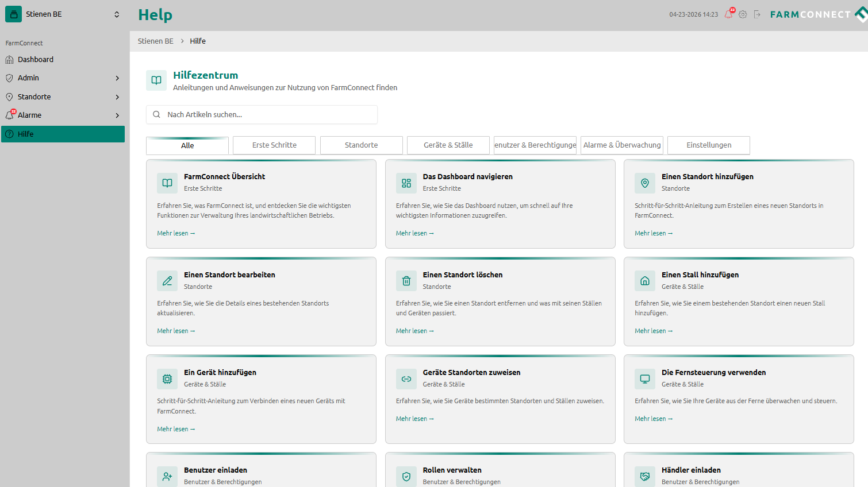Open Mehr lesen under FarmConnect Übersicht
868x487 pixels.
tap(176, 233)
